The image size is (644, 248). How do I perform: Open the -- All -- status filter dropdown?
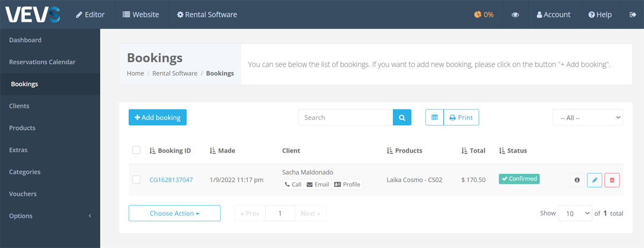pos(588,118)
